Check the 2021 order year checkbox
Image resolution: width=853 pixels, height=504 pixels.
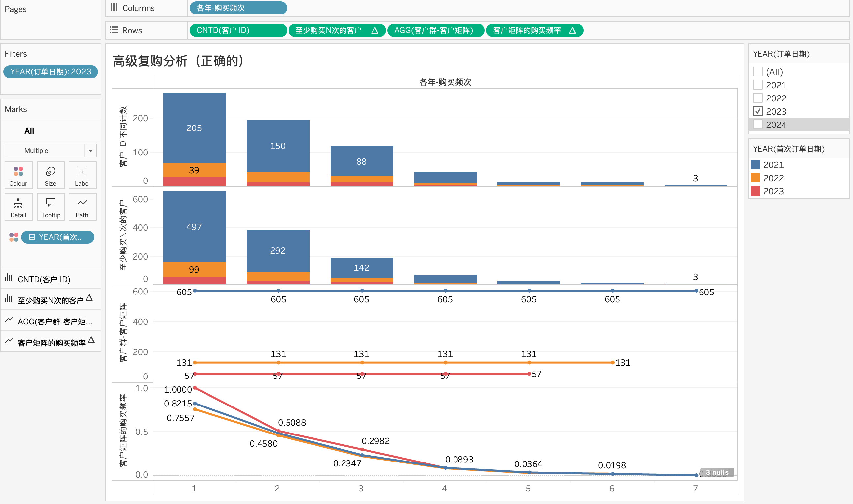[x=757, y=85]
